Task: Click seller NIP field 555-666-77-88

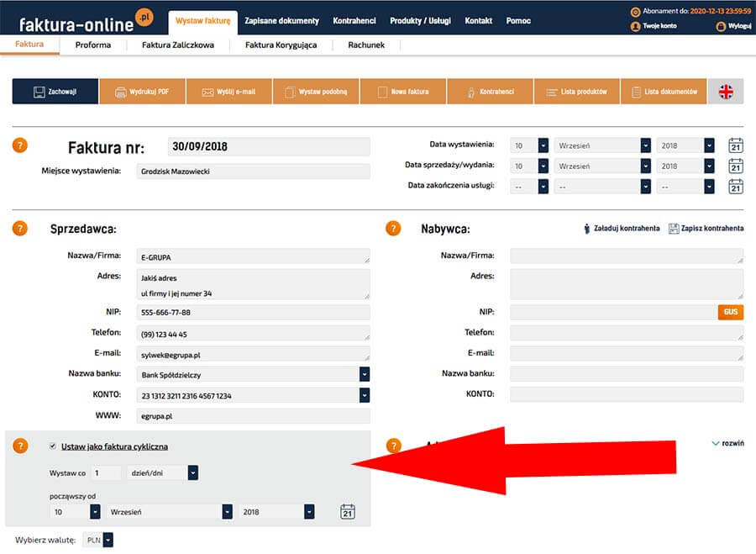Action: click(x=253, y=312)
